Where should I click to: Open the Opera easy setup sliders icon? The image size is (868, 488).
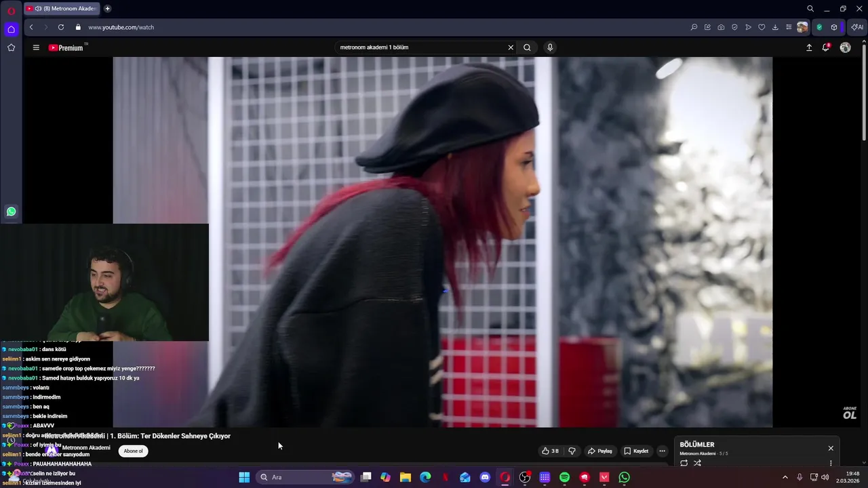(789, 27)
